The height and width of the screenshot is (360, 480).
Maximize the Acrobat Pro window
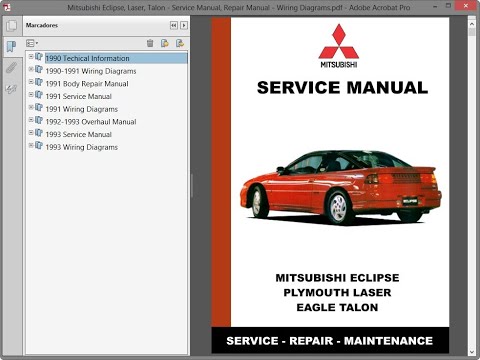[x=449, y=6]
